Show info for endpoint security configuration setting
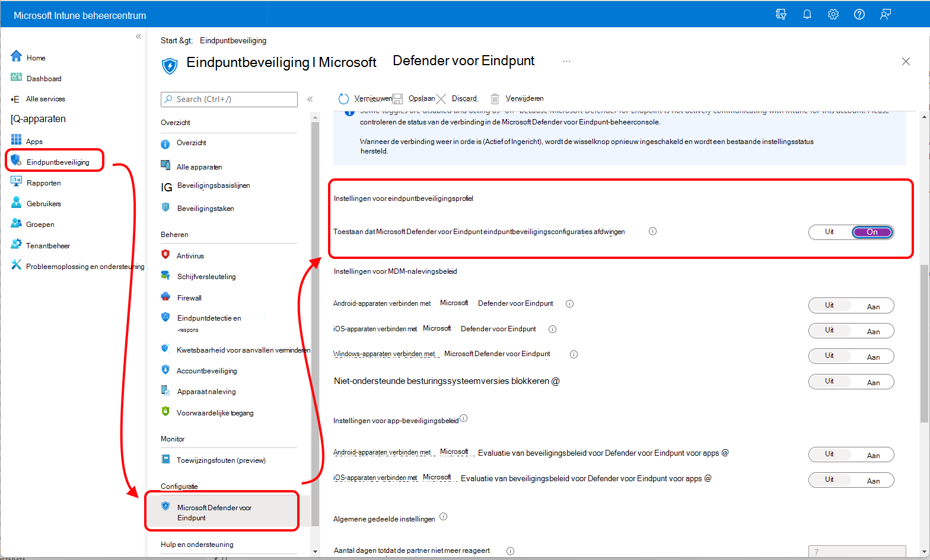The image size is (930, 560). pyautogui.click(x=652, y=231)
